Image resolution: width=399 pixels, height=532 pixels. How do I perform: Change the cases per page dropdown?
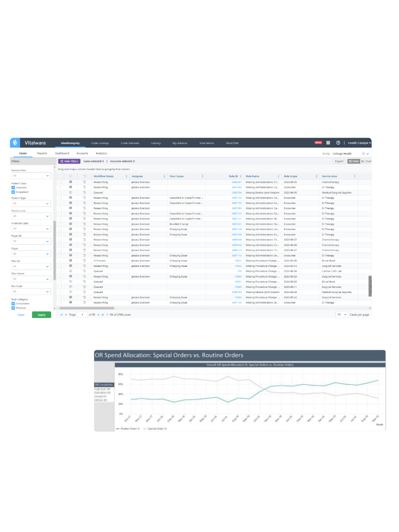click(x=342, y=314)
